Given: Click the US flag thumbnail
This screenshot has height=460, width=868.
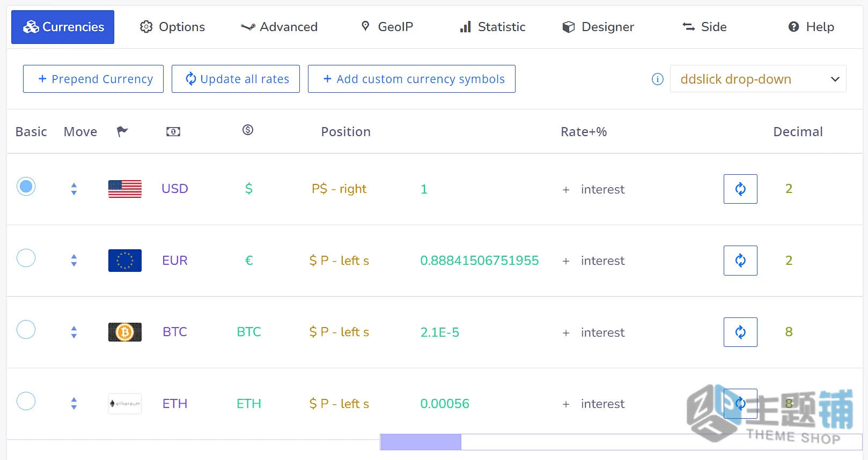Looking at the screenshot, I should 125,189.
